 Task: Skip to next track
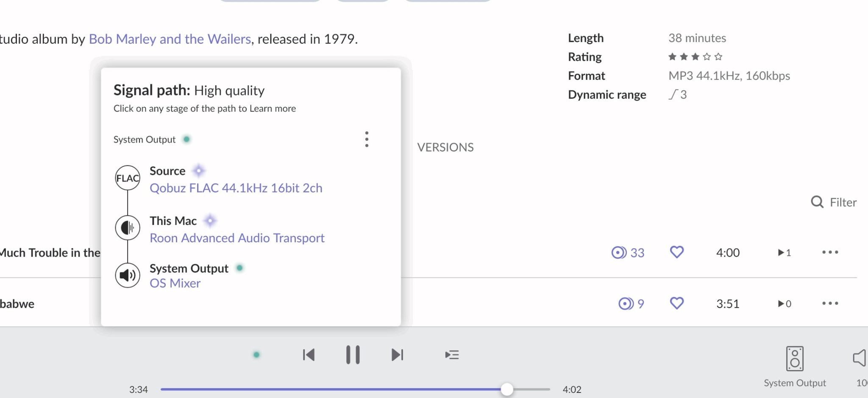(397, 355)
